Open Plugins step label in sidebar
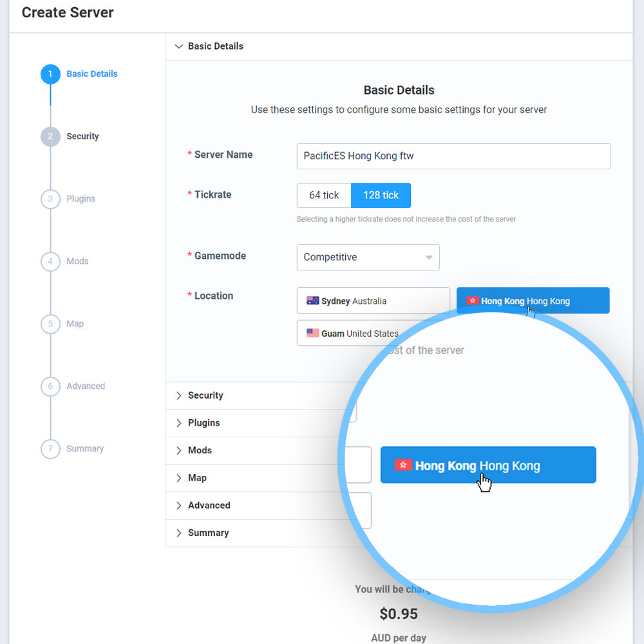The image size is (644, 644). tap(81, 199)
